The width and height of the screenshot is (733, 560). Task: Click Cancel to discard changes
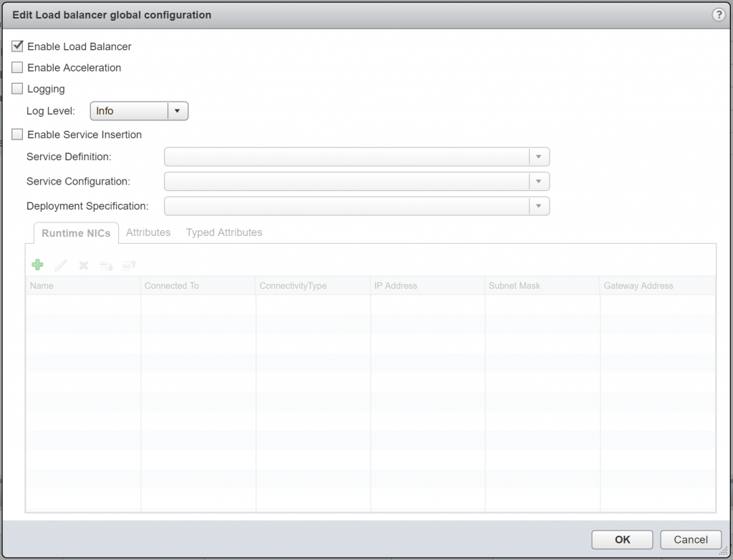690,539
